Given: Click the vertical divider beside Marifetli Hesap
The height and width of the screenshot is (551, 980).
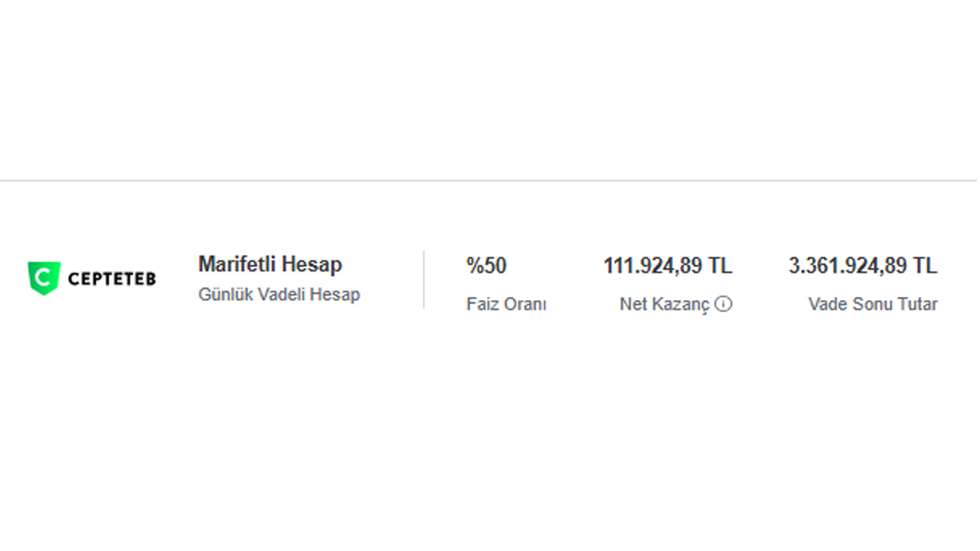Looking at the screenshot, I should point(423,279).
